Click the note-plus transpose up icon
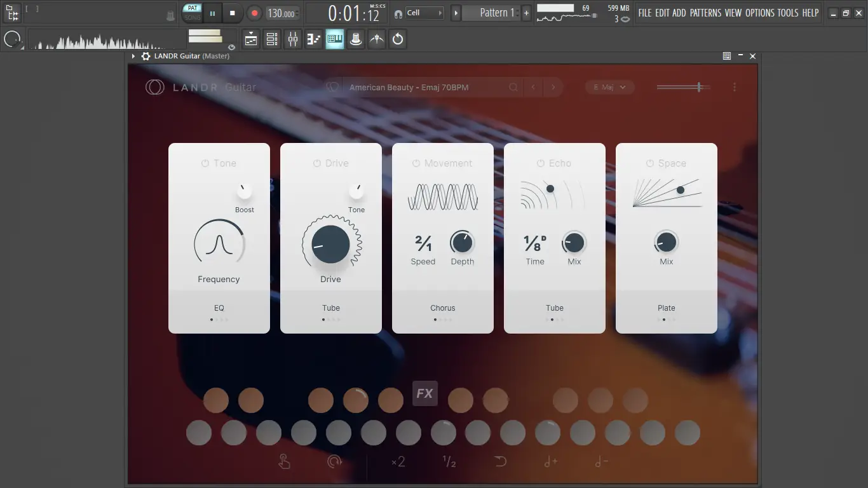The height and width of the screenshot is (488, 868). click(551, 462)
